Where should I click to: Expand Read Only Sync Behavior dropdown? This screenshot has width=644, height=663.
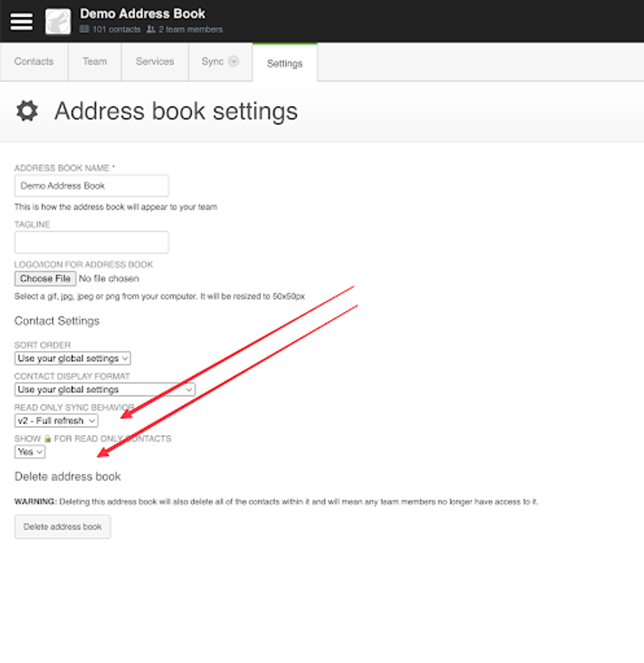click(x=56, y=421)
